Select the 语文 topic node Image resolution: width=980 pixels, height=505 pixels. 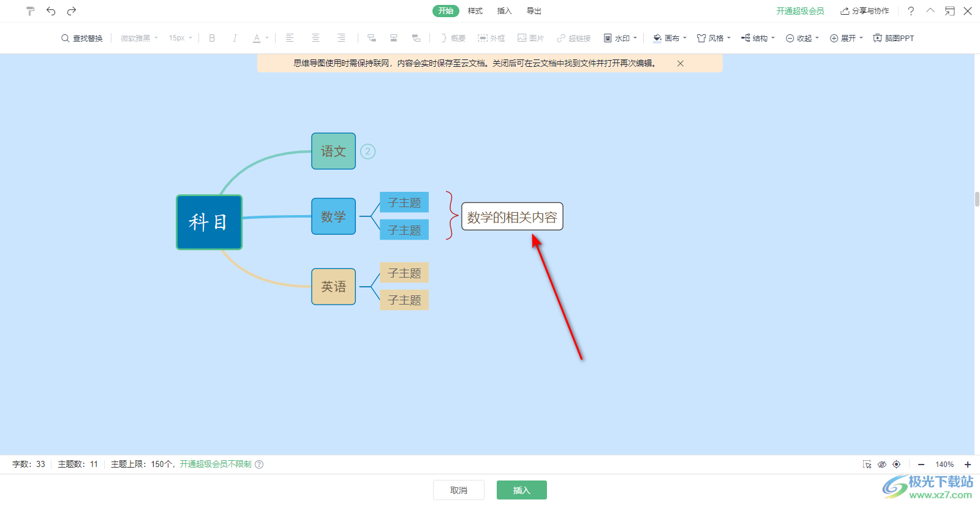coord(333,151)
